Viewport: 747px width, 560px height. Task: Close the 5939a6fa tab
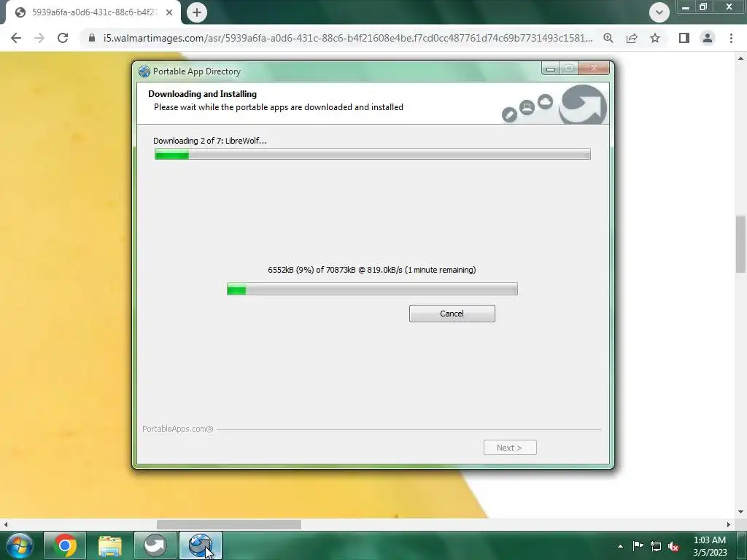tap(169, 12)
